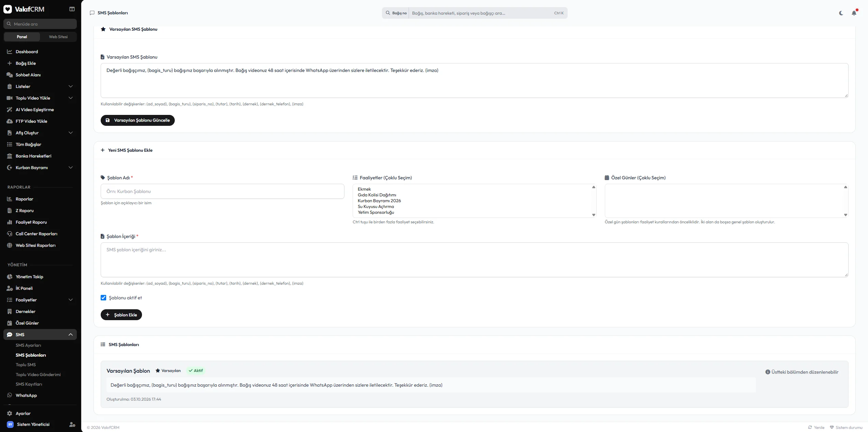Uncheck Şablonu aktif et checkbox
The image size is (868, 432).
pos(103,298)
